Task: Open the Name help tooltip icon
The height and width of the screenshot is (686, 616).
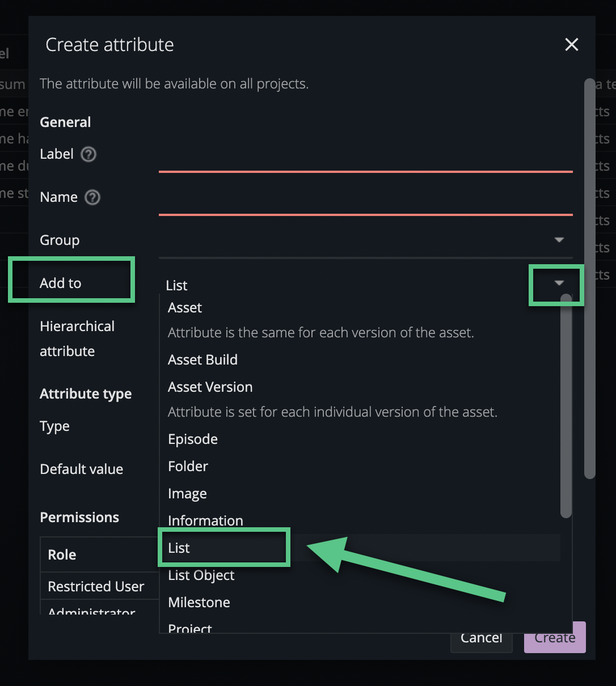Action: pos(92,197)
